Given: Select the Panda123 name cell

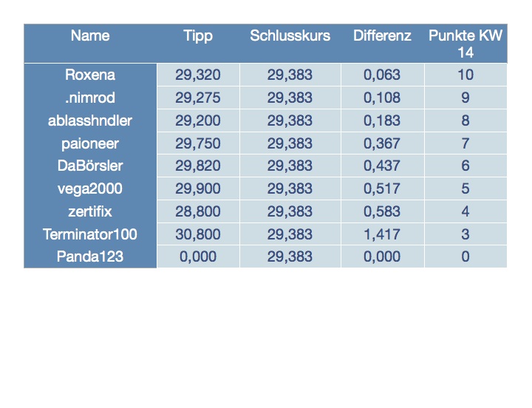Looking at the screenshot, I should coord(90,256).
